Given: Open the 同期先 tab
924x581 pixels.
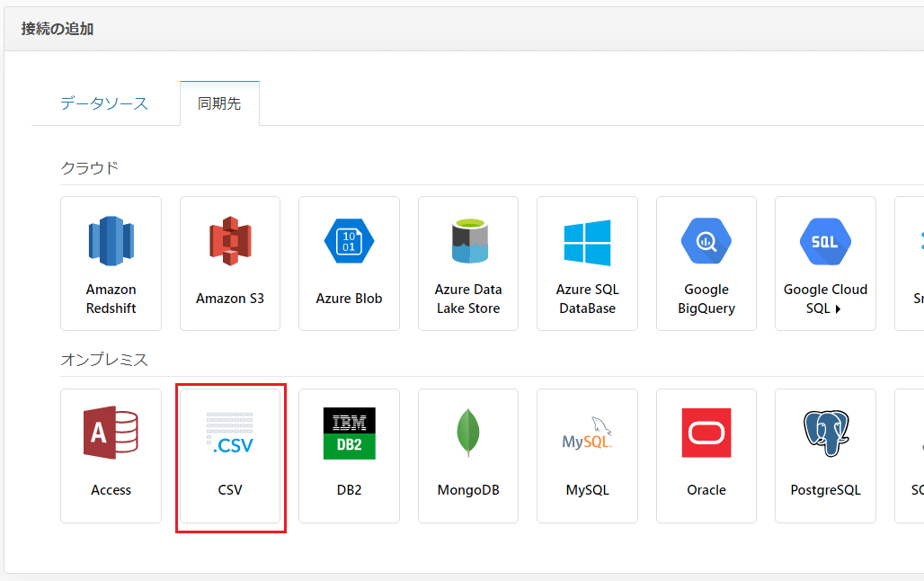Looking at the screenshot, I should pos(219,103).
